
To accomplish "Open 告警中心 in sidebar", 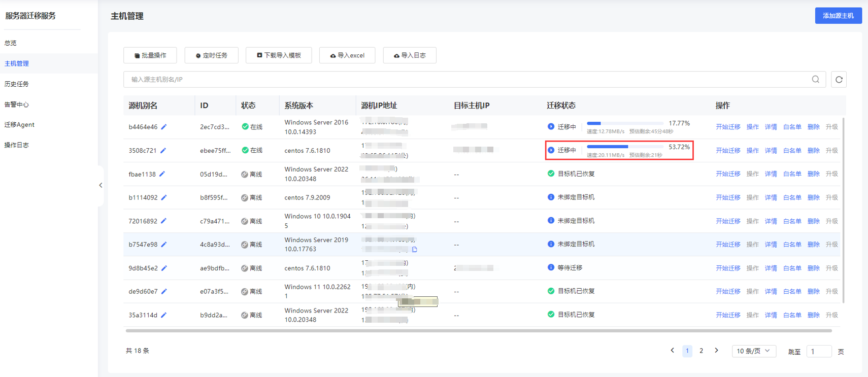I will [x=17, y=105].
